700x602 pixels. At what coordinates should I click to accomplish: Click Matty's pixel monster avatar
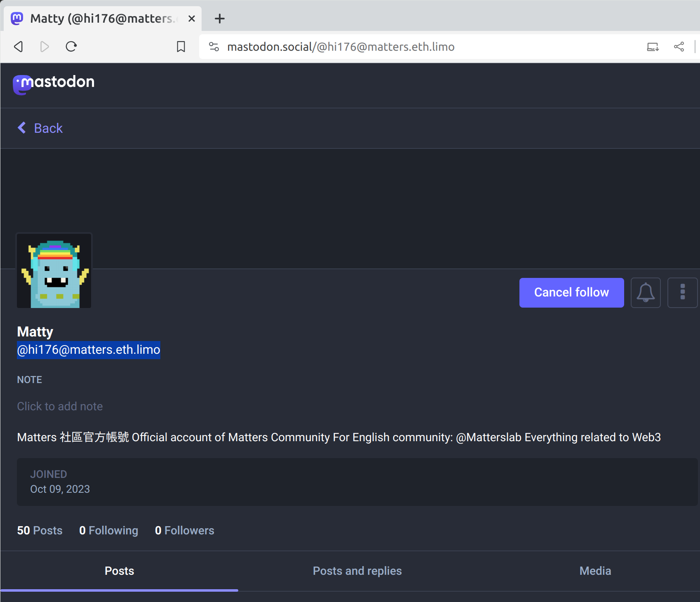tap(54, 270)
